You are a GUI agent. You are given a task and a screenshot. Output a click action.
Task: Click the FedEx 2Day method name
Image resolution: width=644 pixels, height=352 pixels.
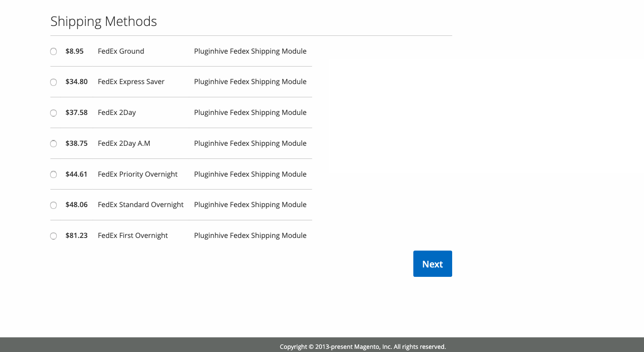coord(117,112)
